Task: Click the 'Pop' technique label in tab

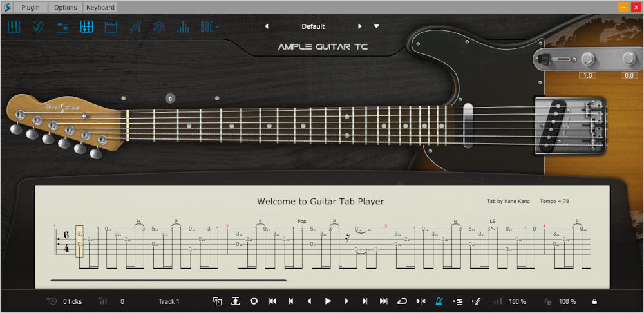Action: [x=302, y=222]
